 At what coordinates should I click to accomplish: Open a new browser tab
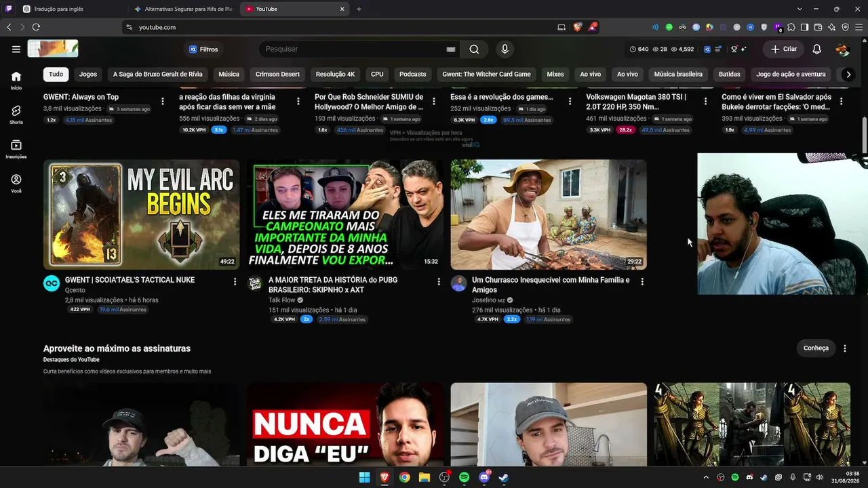tap(359, 9)
